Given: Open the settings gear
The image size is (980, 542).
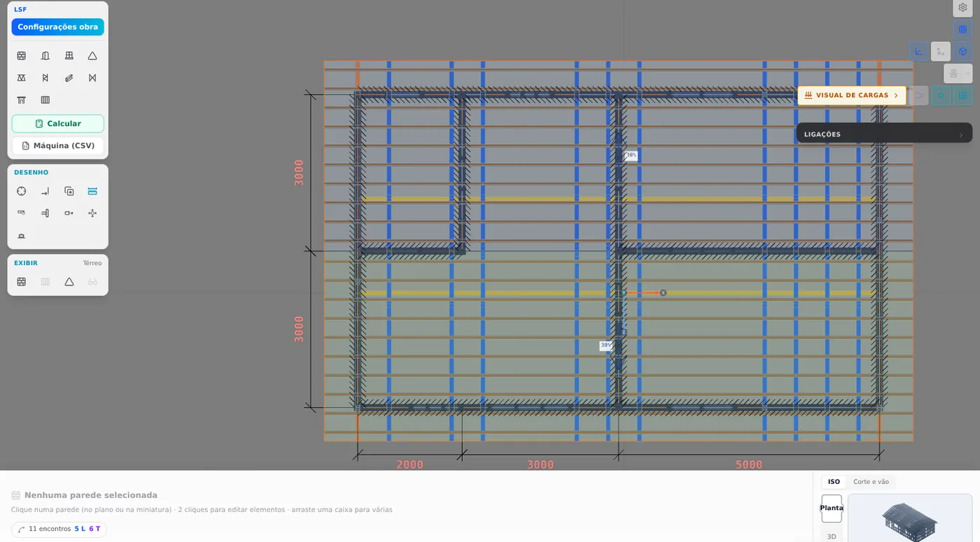Looking at the screenshot, I should click(x=962, y=8).
